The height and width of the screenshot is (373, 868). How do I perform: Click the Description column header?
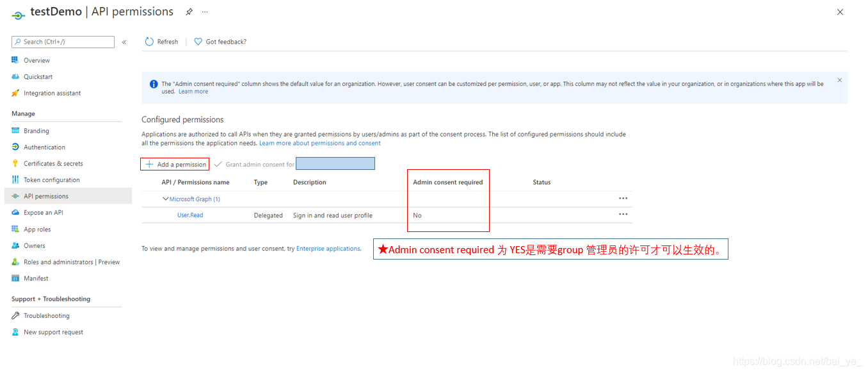[310, 183]
